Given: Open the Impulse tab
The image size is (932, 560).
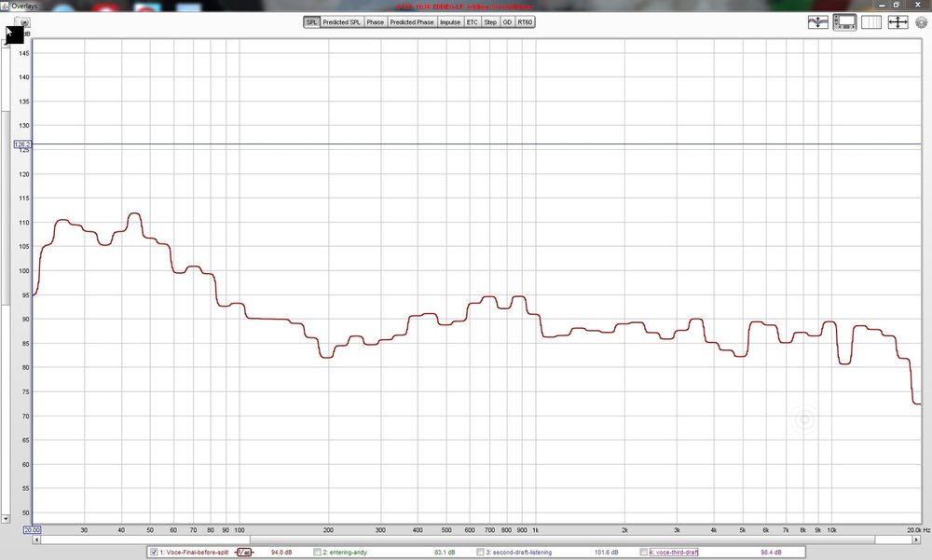Looking at the screenshot, I should [x=450, y=22].
